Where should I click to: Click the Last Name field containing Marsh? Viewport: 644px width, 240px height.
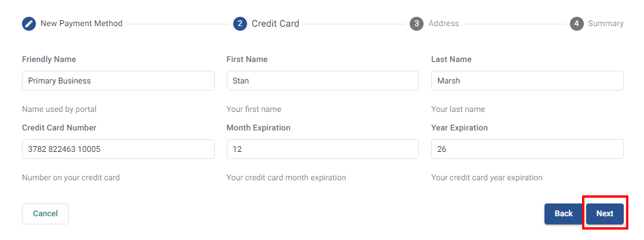[x=527, y=81]
